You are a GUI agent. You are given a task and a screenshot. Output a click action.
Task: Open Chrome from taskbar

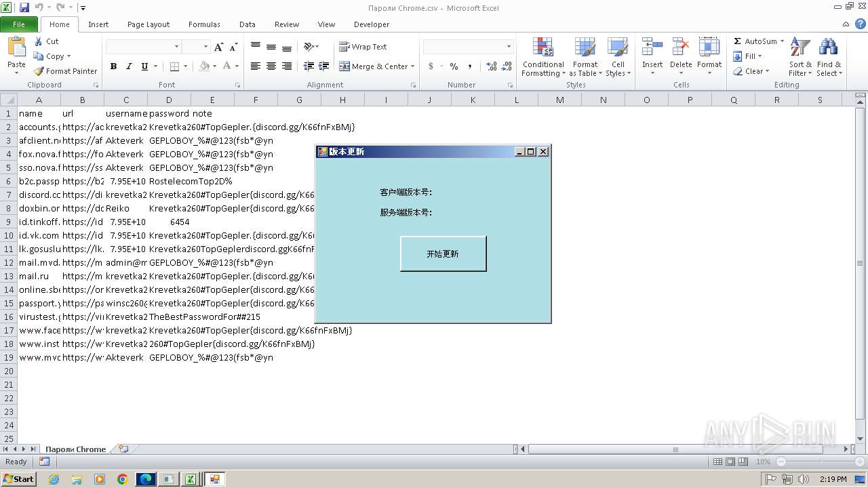point(123,479)
